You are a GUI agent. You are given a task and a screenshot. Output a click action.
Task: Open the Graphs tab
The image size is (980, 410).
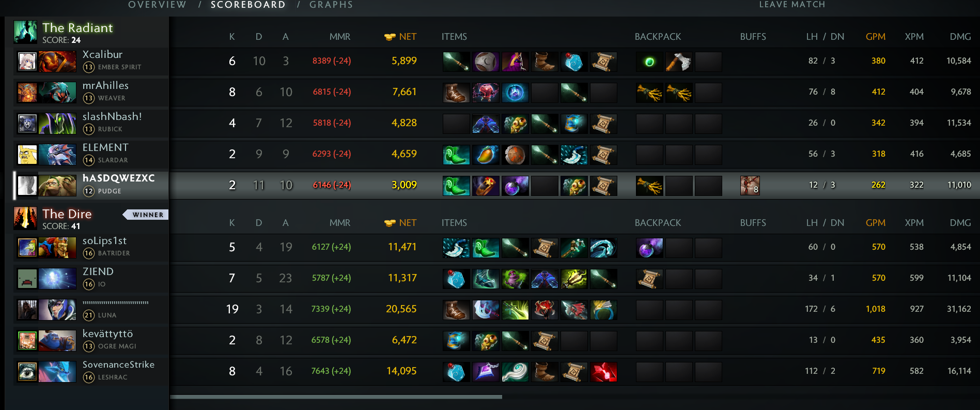(x=331, y=5)
